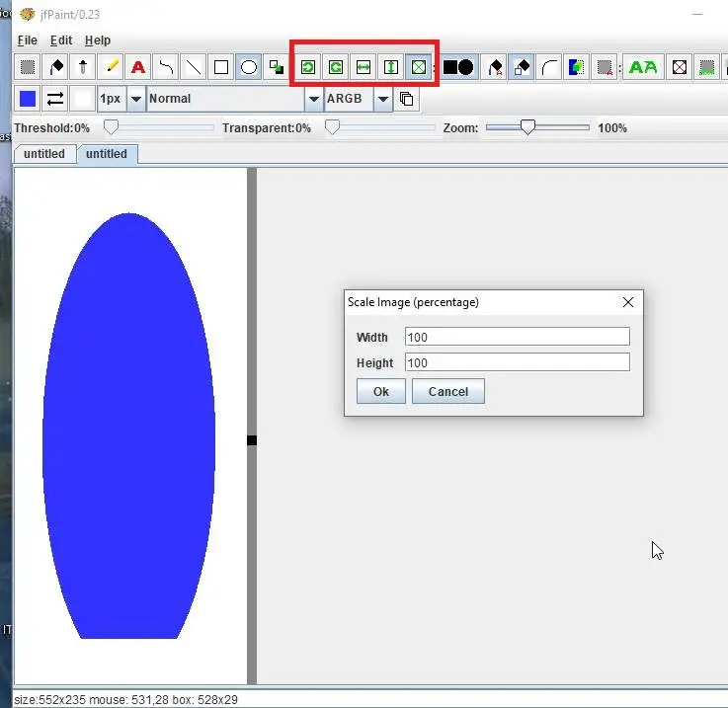Expand the Normal paint mode dropdown arrow
728x708 pixels.
click(x=314, y=99)
